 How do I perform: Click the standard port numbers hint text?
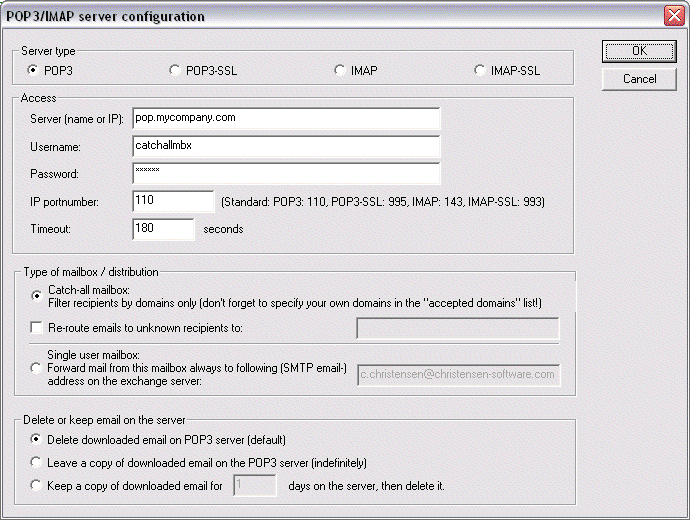pos(383,202)
